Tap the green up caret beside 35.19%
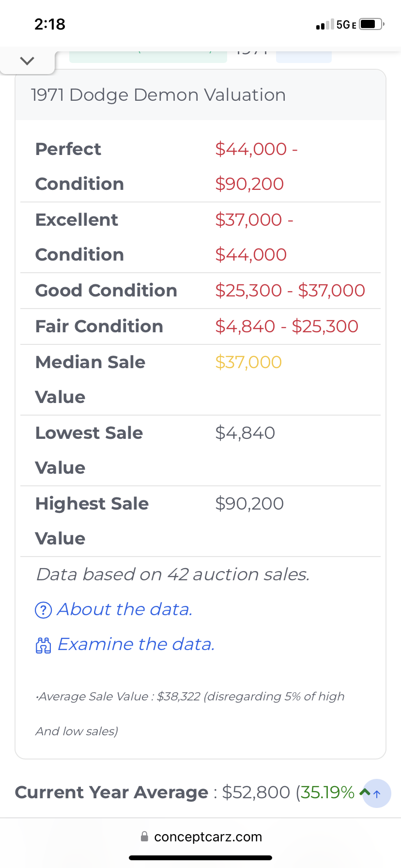 365,792
